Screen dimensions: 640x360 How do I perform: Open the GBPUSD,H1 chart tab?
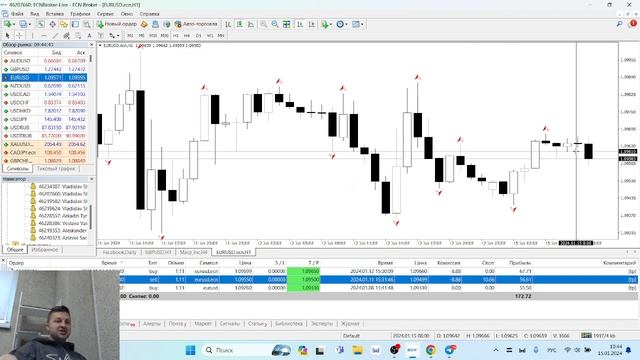(x=158, y=253)
